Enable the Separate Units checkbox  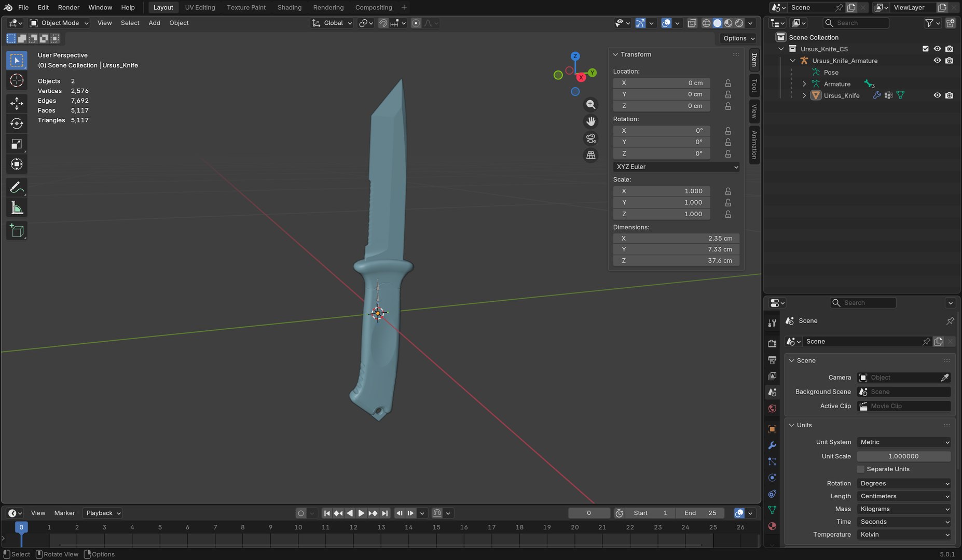[x=861, y=469]
